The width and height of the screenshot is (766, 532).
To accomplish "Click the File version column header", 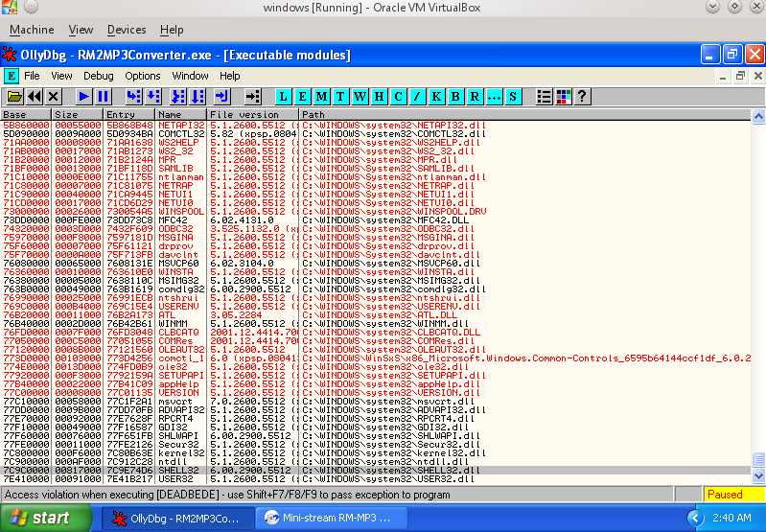I will coord(252,115).
